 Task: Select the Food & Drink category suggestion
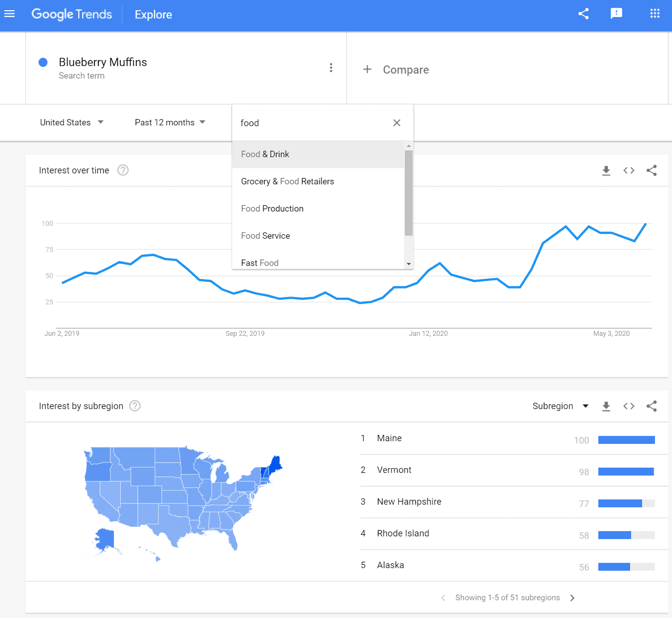pyautogui.click(x=265, y=154)
